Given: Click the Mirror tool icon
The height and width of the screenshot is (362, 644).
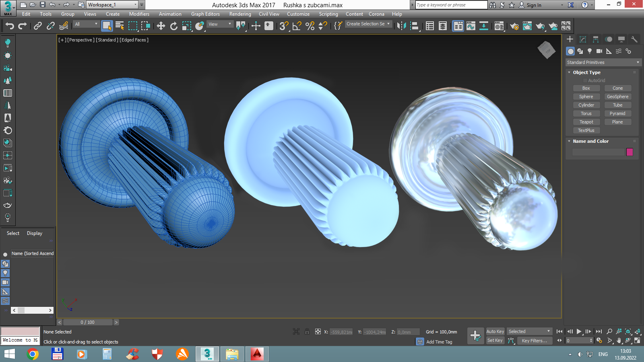Looking at the screenshot, I should pyautogui.click(x=401, y=26).
